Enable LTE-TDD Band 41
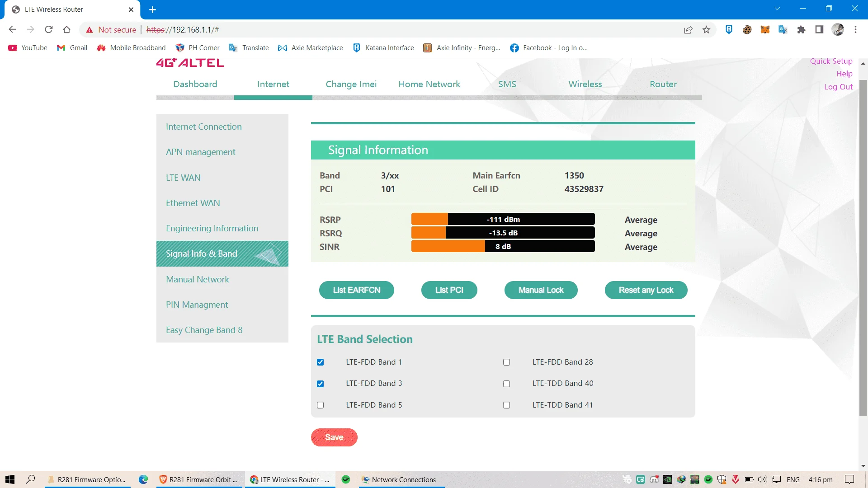Viewport: 868px width, 488px height. point(507,405)
